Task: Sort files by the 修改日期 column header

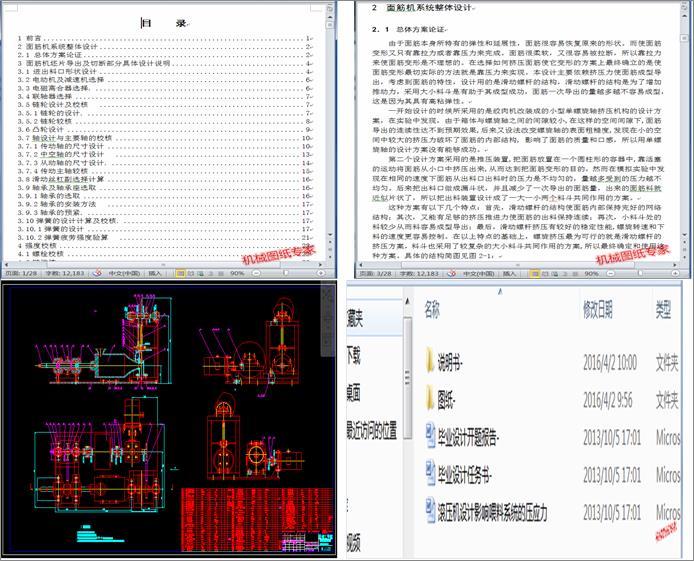Action: [598, 310]
